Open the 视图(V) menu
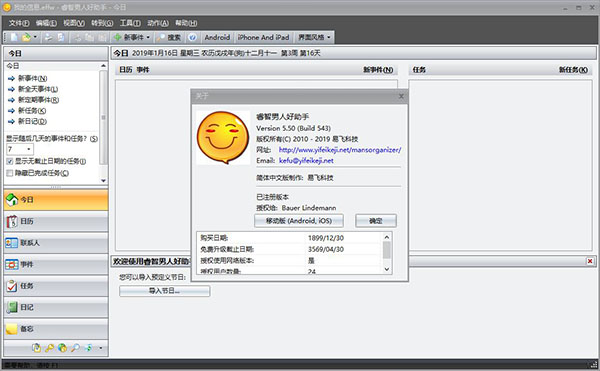 click(x=74, y=23)
